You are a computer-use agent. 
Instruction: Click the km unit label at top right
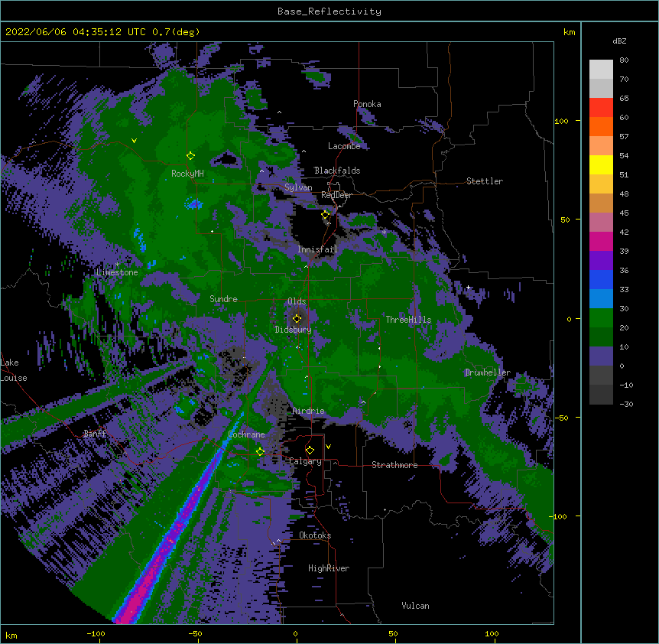pyautogui.click(x=570, y=32)
